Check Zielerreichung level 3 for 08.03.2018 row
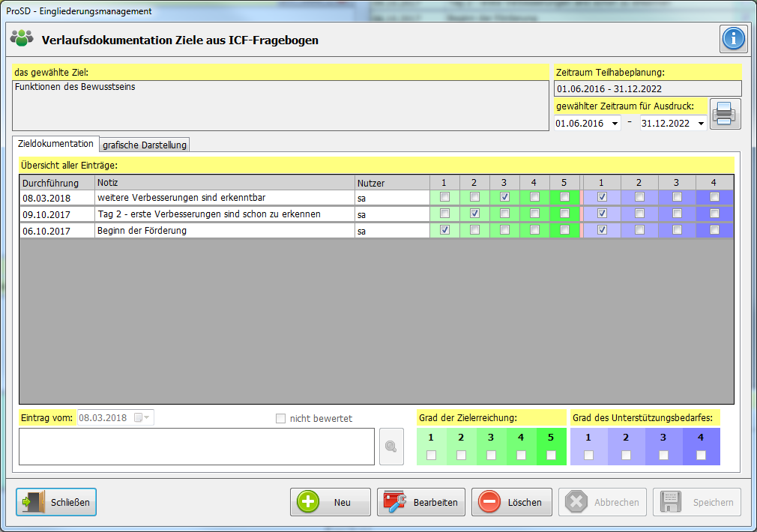 (504, 197)
